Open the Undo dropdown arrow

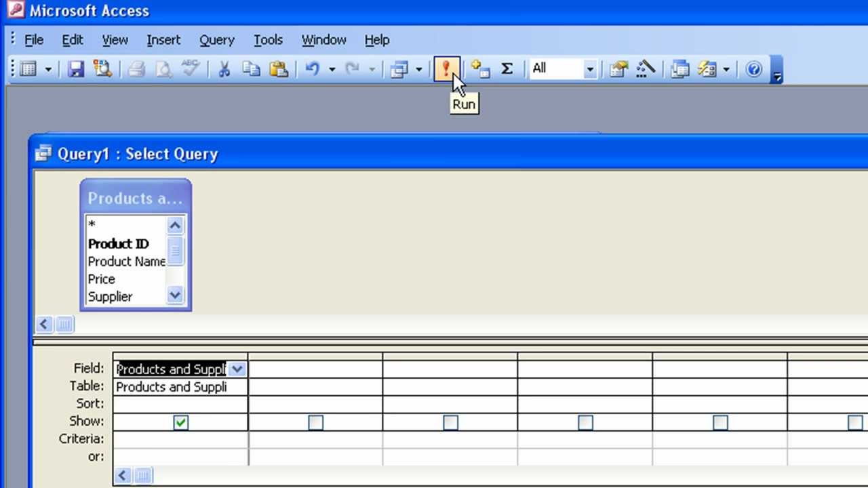(x=331, y=68)
